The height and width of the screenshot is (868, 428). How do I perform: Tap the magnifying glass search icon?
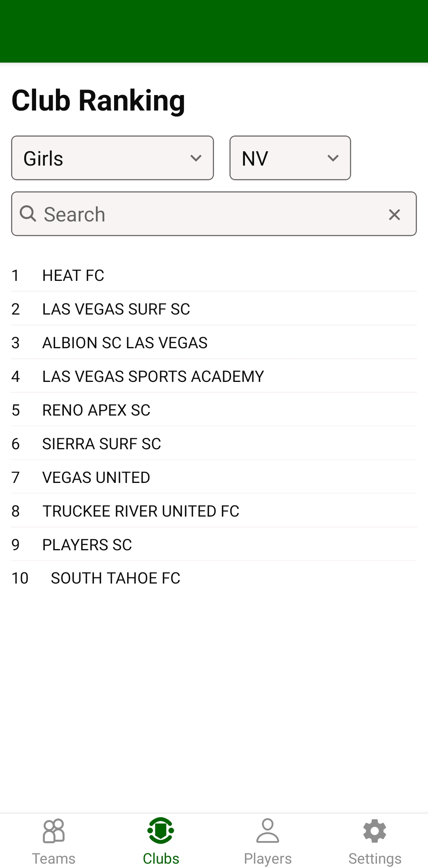click(x=28, y=214)
